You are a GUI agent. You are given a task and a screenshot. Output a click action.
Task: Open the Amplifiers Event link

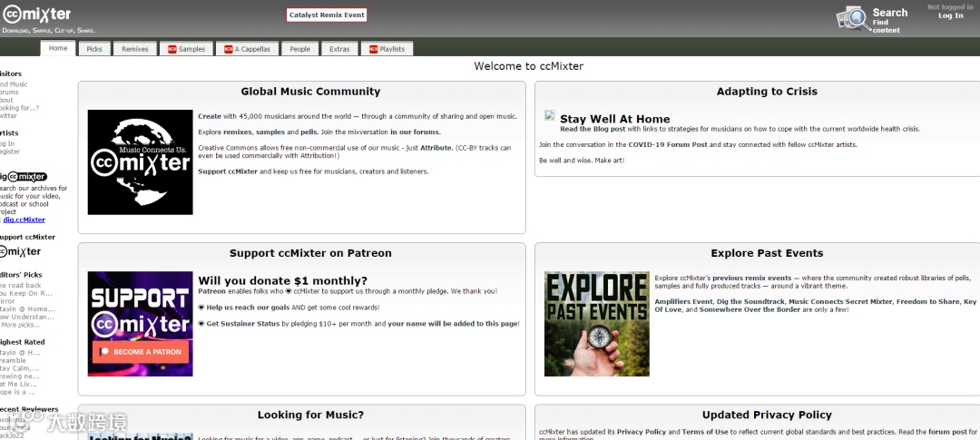(684, 301)
